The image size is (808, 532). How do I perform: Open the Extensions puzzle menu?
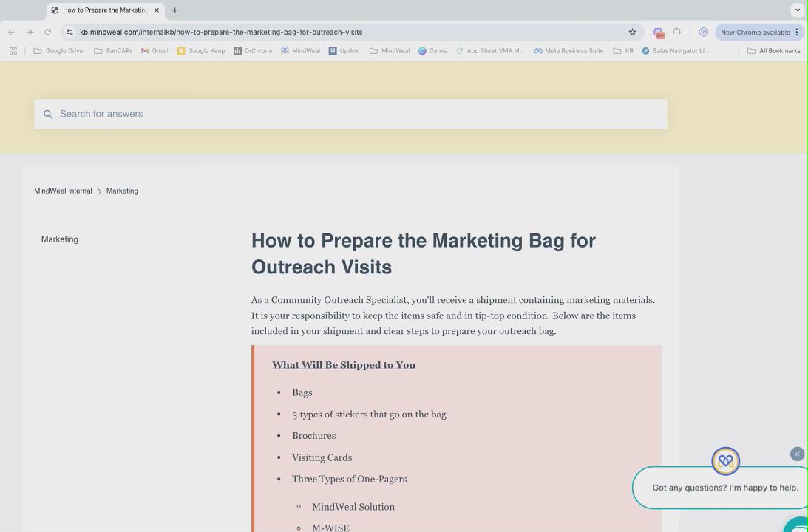(x=676, y=32)
